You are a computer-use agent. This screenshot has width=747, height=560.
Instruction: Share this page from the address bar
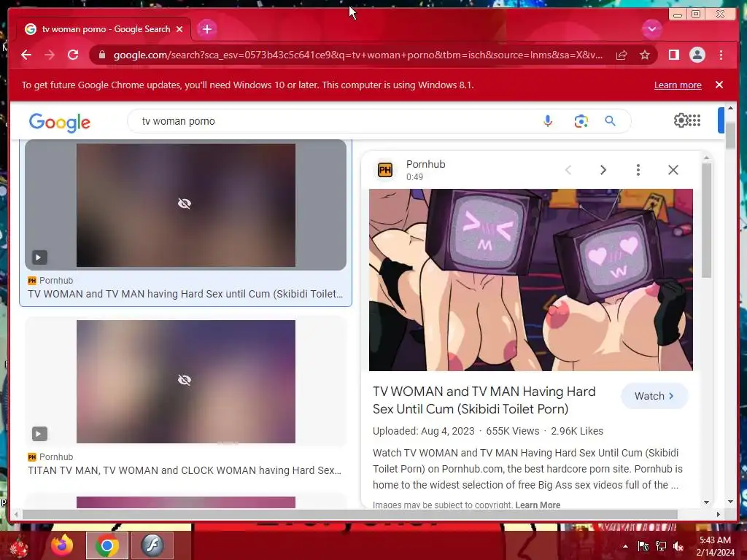point(622,55)
